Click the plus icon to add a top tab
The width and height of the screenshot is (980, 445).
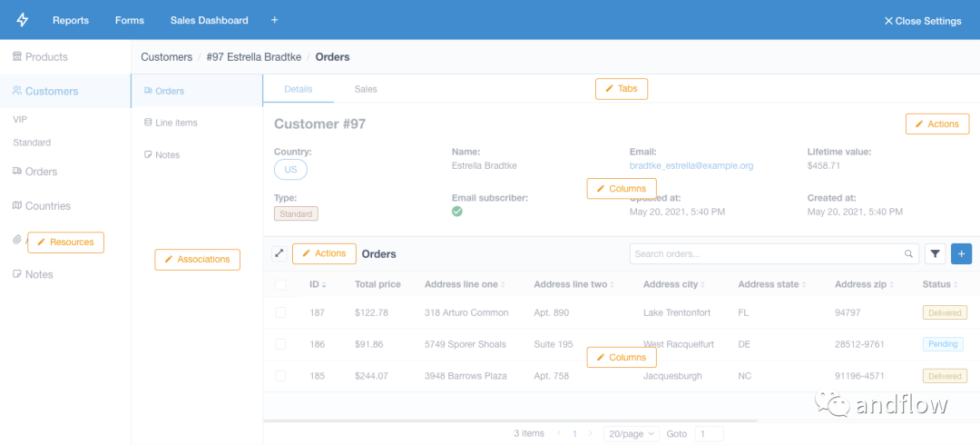275,20
